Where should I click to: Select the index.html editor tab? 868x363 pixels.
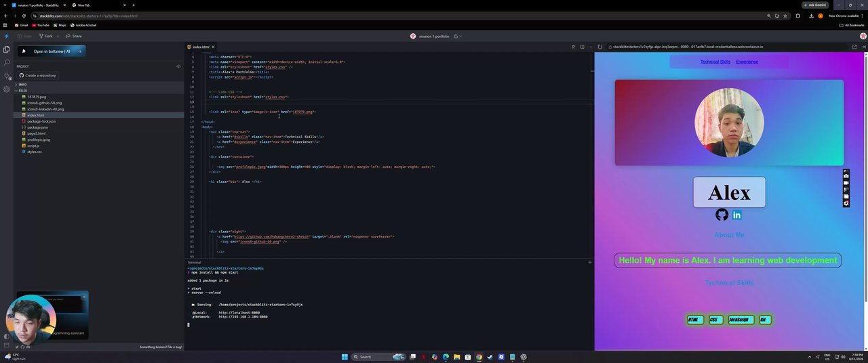click(x=201, y=47)
